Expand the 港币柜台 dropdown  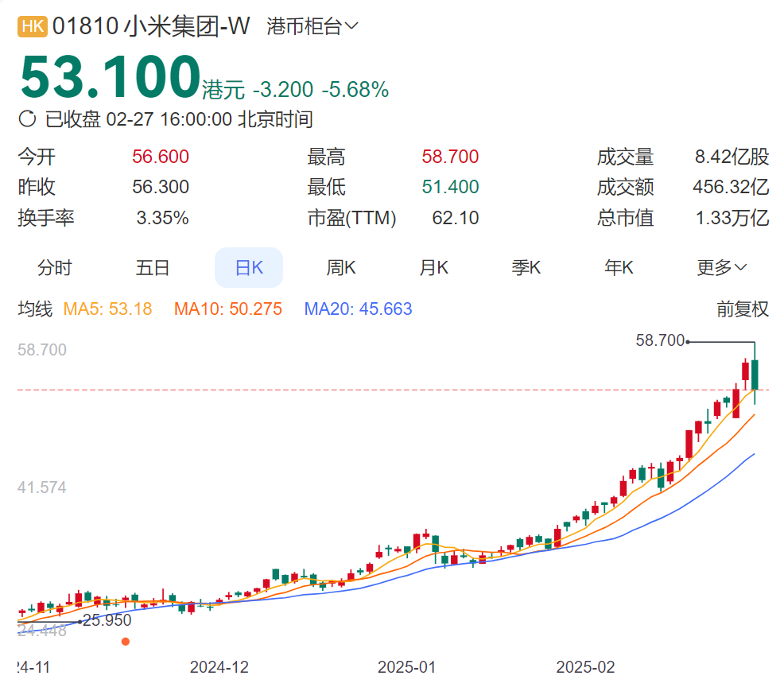click(312, 26)
